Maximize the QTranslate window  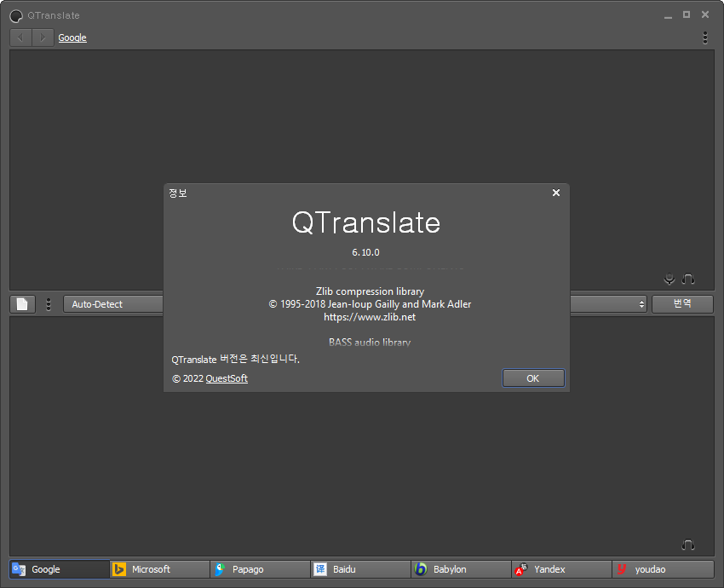(687, 14)
